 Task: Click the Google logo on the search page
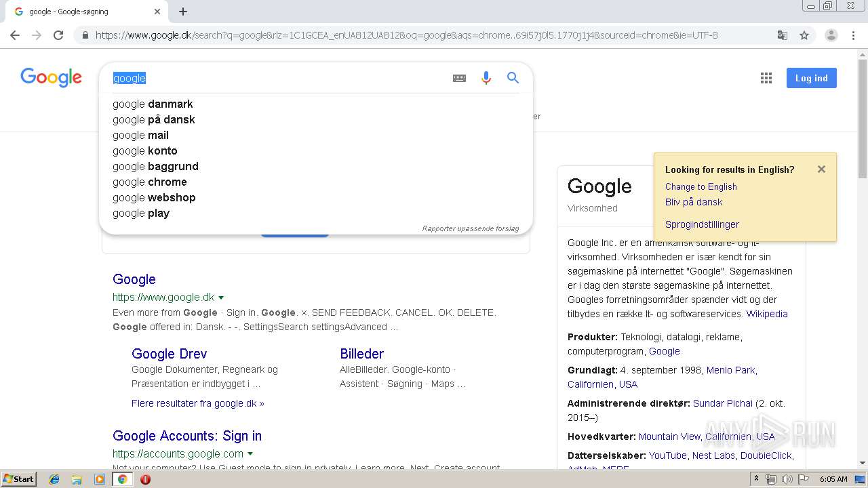tap(51, 78)
